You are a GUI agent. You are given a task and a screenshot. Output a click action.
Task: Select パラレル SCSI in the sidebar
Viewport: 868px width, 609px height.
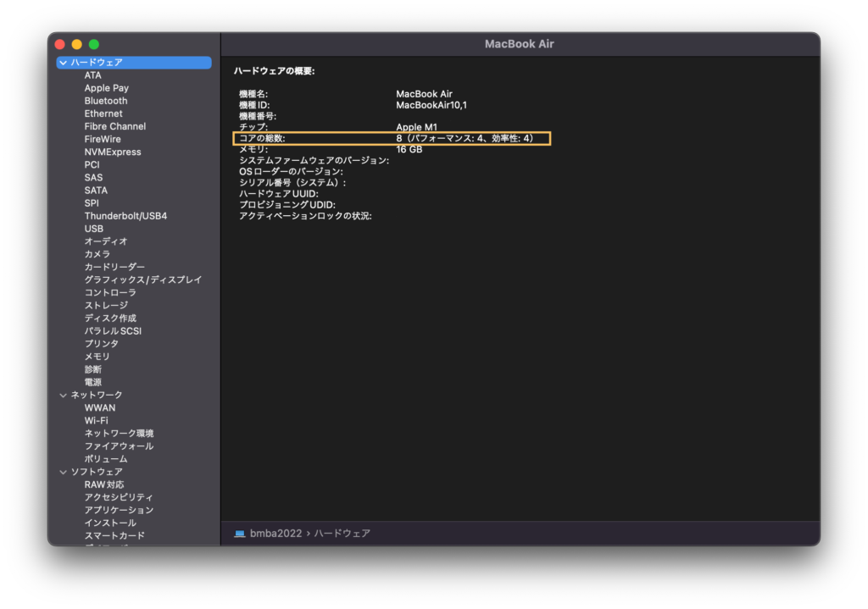113,331
